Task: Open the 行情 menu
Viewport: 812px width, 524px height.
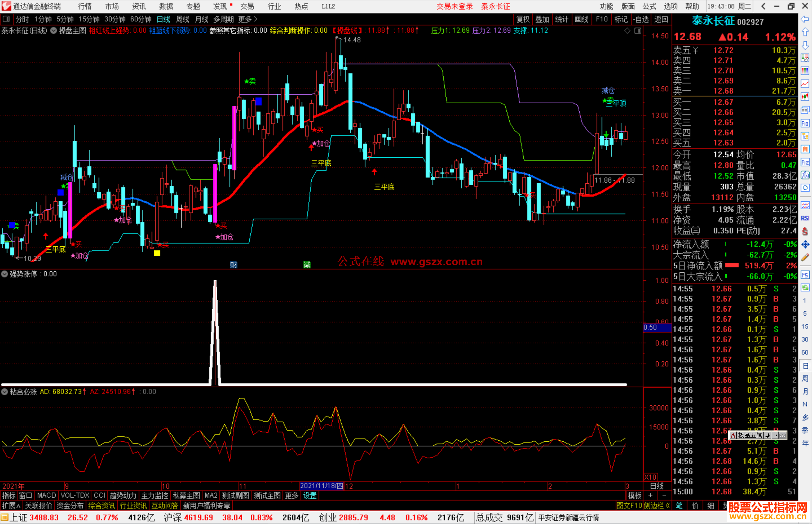Action: pyautogui.click(x=85, y=6)
